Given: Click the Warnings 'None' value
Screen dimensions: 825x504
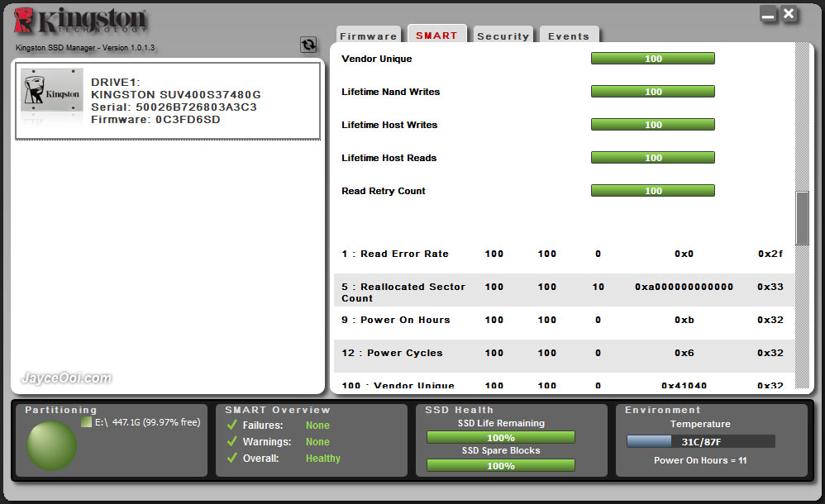Looking at the screenshot, I should click(317, 442).
